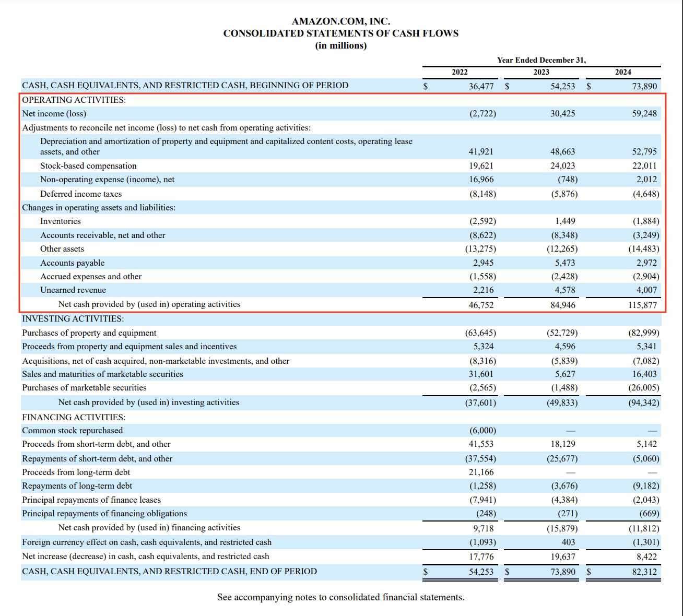
Task: Click the AMAZON.COM, INC. title
Action: coord(341,21)
